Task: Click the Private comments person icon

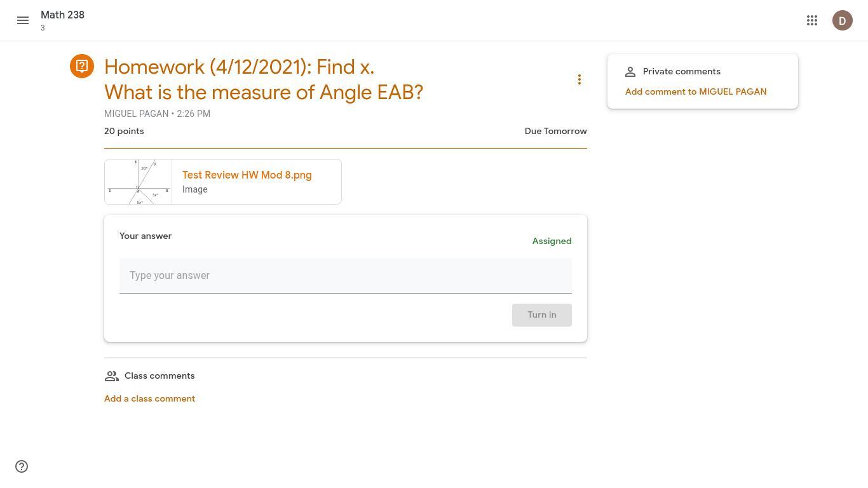Action: coord(630,72)
